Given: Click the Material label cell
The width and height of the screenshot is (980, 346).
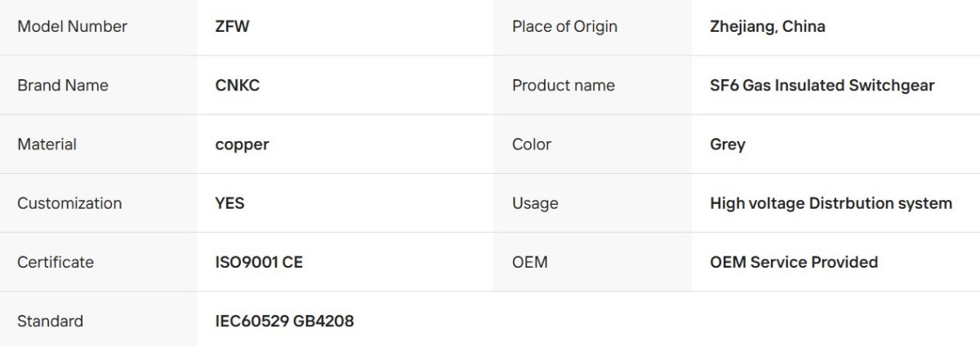Looking at the screenshot, I should point(98,144).
